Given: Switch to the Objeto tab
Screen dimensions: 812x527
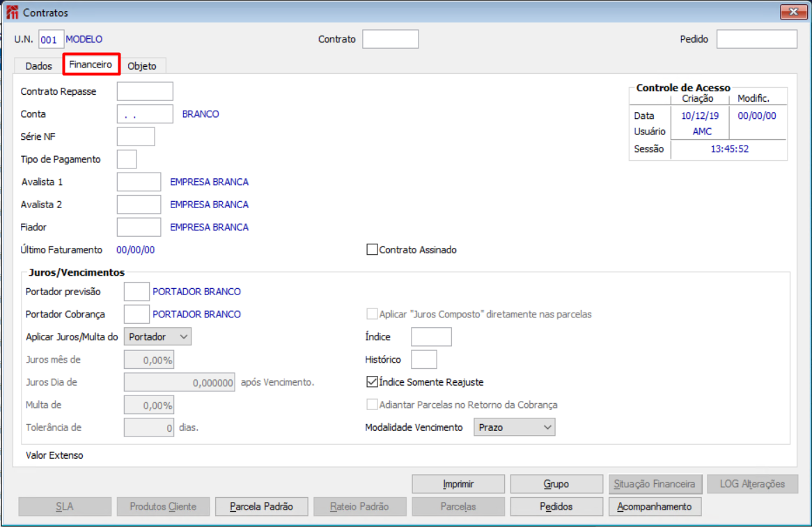Looking at the screenshot, I should 142,65.
